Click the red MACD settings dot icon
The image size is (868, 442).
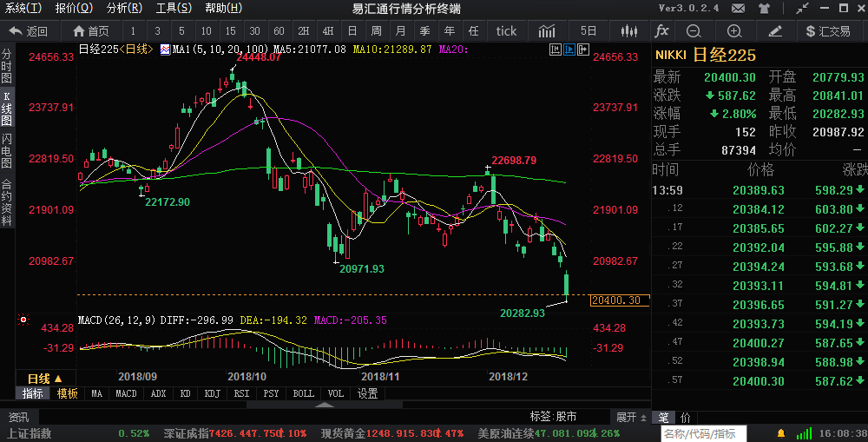pos(23,320)
